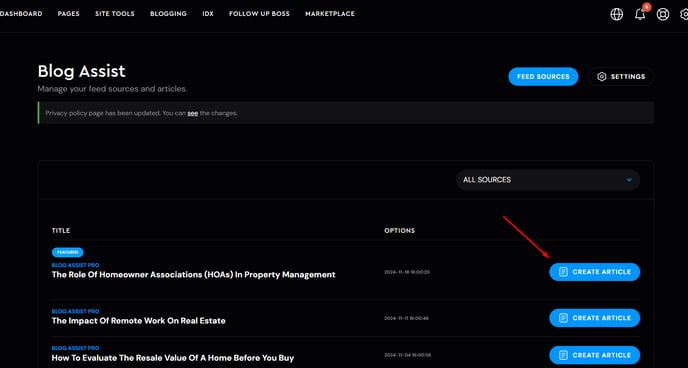Select the 2024-11-04 date of Resale Value article

tap(408, 355)
